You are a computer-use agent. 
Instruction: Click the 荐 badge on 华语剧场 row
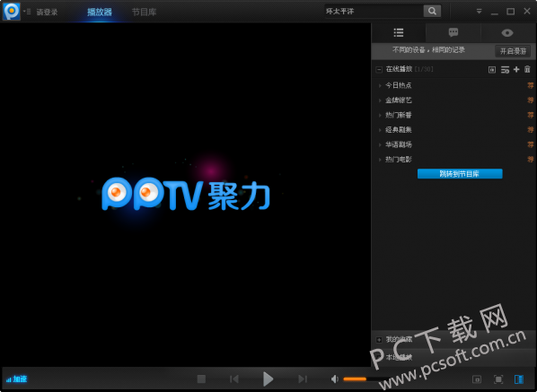coord(530,144)
